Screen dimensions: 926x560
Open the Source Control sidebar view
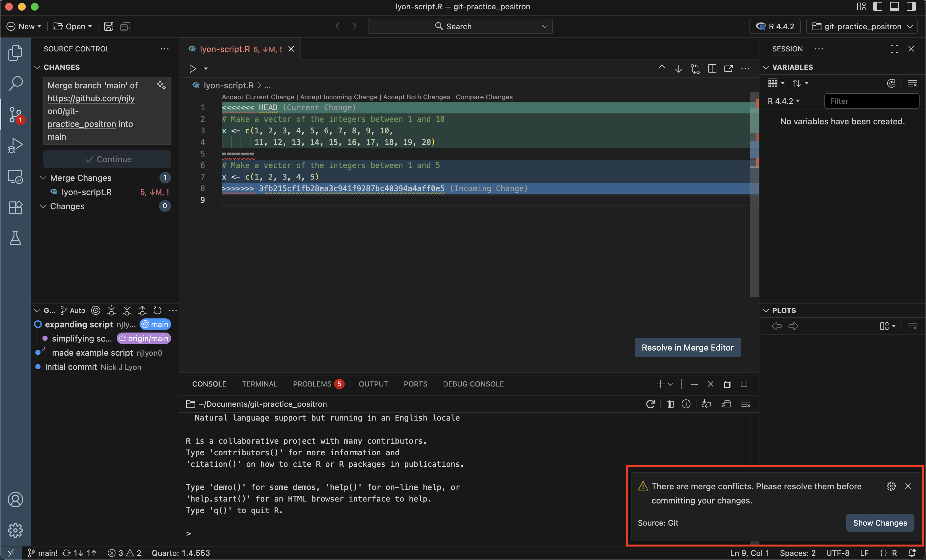15,115
